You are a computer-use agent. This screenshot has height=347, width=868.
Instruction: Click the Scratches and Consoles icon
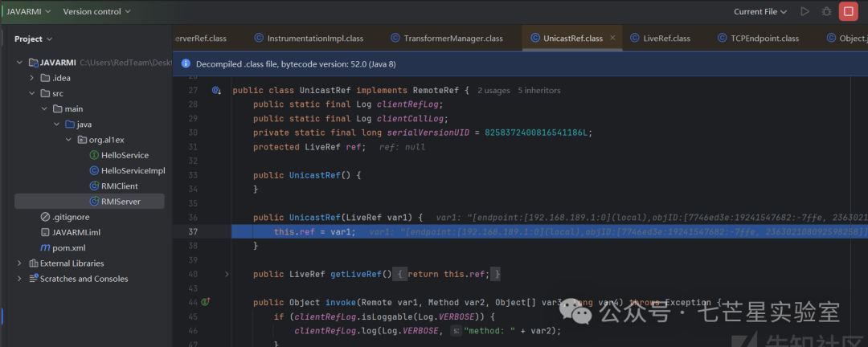coord(33,279)
